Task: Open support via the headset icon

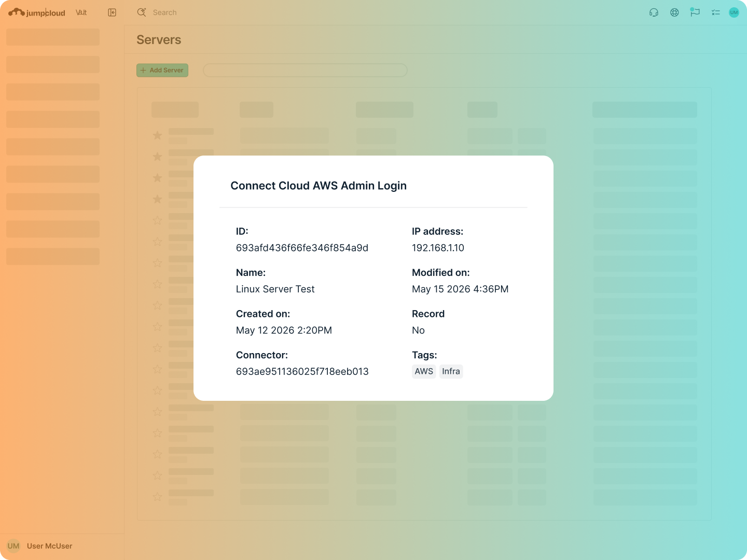Action: click(x=654, y=12)
